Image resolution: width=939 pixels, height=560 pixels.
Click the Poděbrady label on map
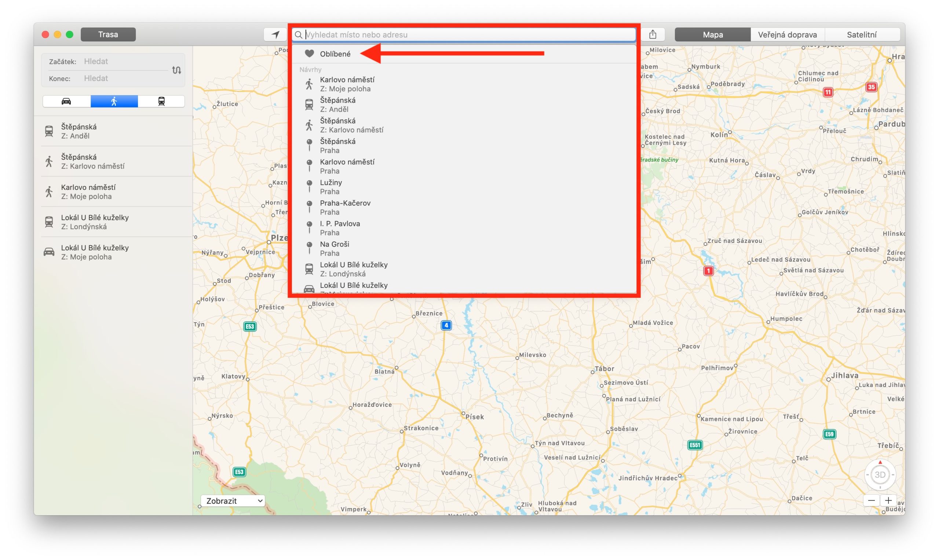coord(728,84)
